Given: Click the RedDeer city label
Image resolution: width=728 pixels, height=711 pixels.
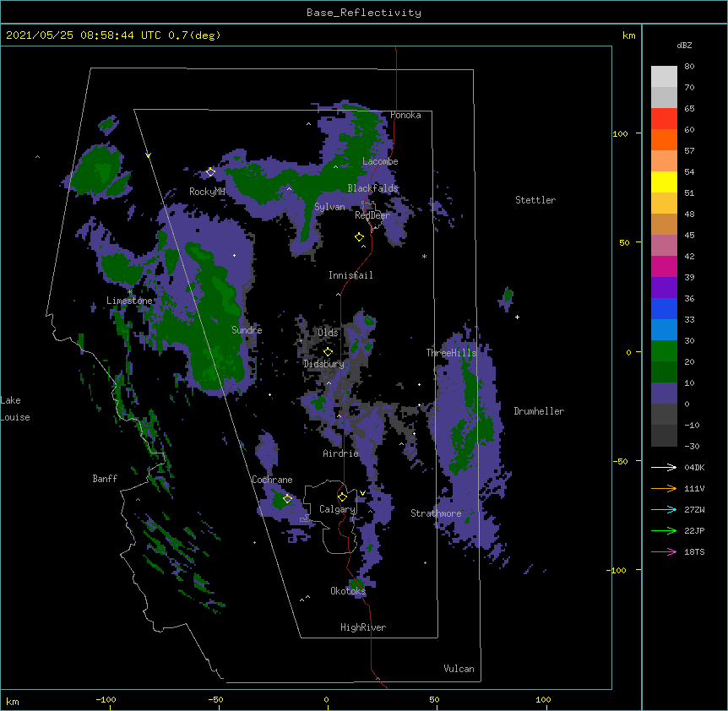Looking at the screenshot, I should tap(372, 215).
